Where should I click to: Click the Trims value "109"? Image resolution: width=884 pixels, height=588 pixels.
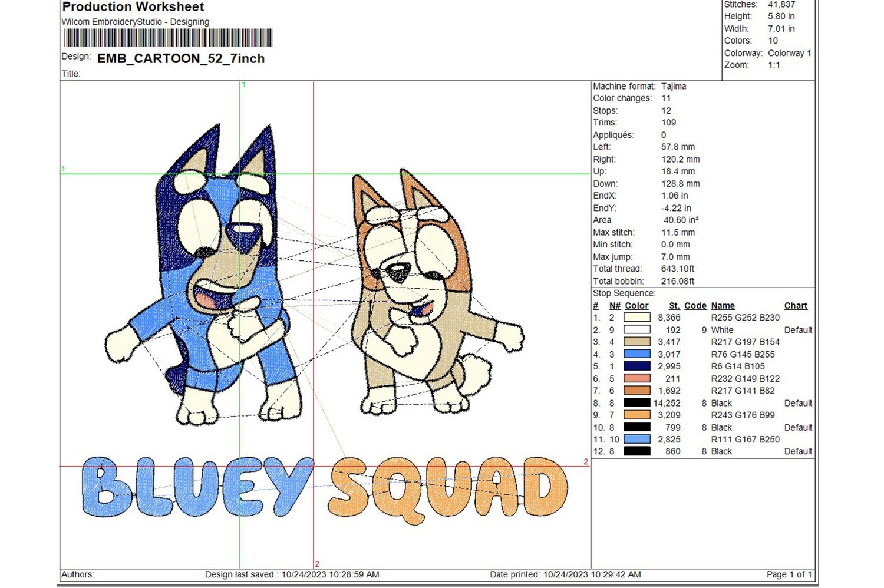(x=669, y=123)
